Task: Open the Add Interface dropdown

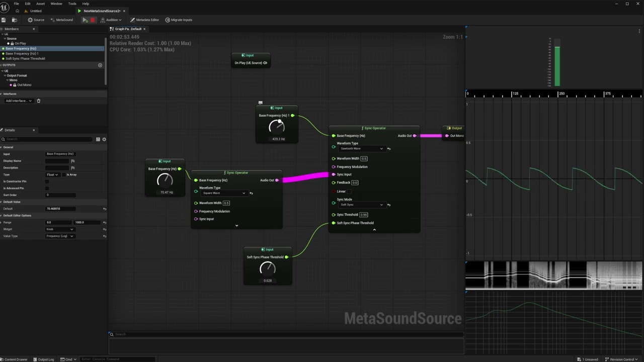Action: 19,101
